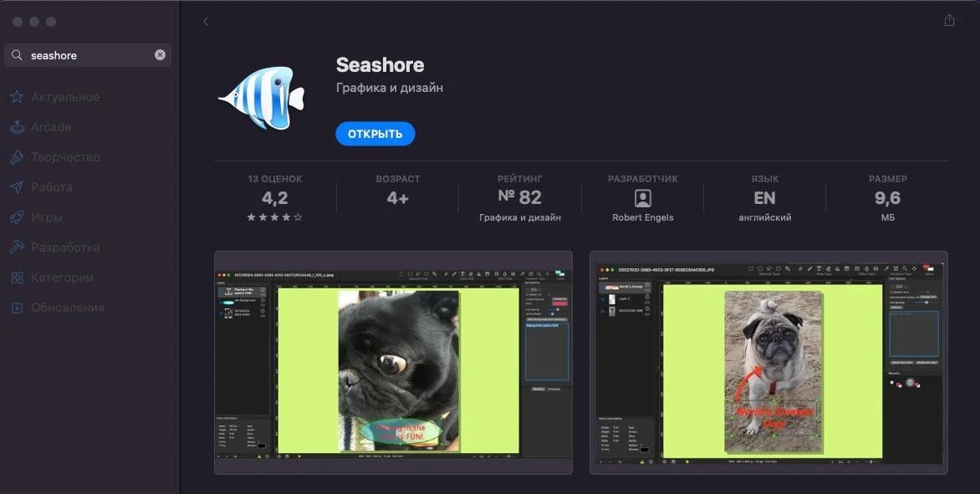Click the 4+ age value
This screenshot has width=980, height=494.
397,198
